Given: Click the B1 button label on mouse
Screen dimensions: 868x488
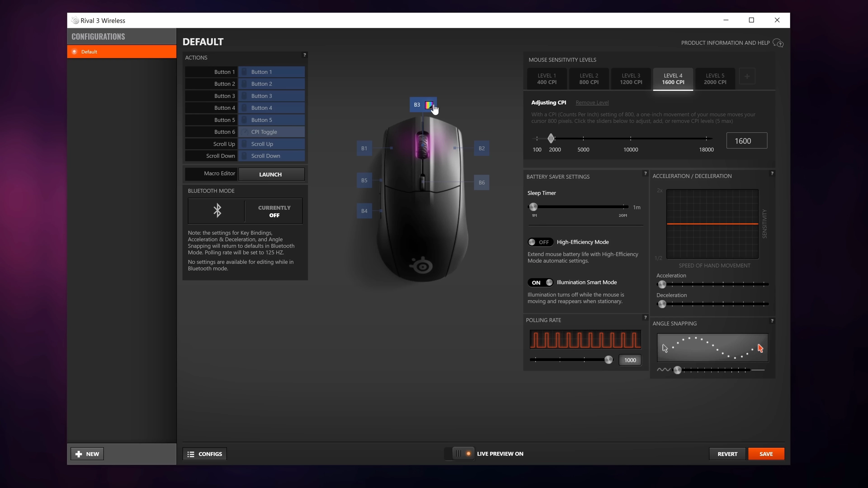Looking at the screenshot, I should pos(364,148).
